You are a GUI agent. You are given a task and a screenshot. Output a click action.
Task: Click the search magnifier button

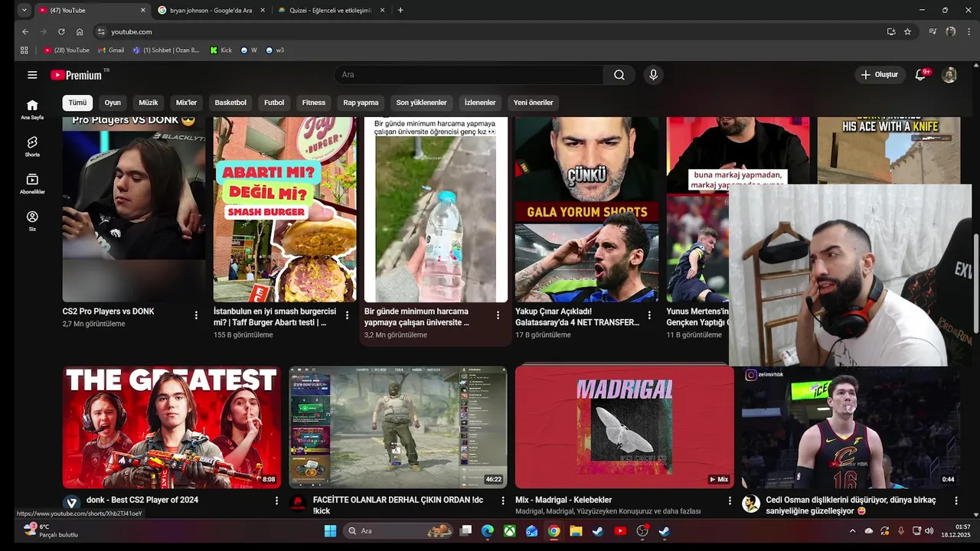coord(619,75)
